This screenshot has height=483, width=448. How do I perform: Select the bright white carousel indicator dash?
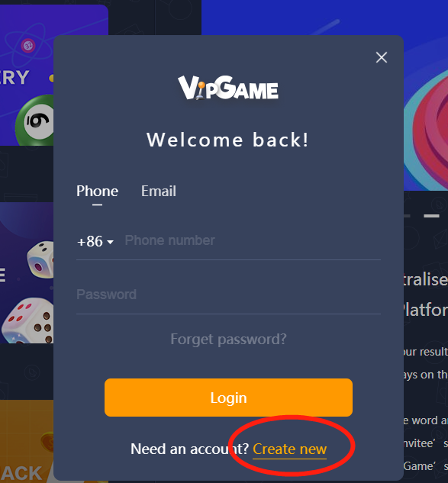click(431, 216)
